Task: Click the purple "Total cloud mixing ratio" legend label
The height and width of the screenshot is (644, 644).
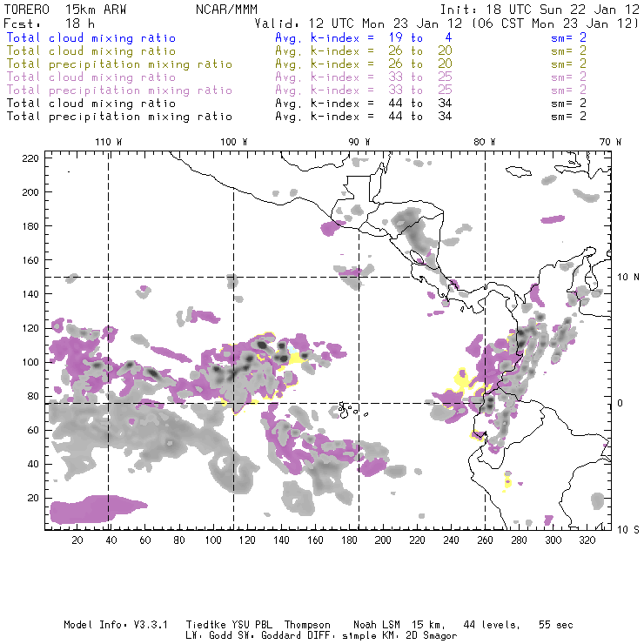Action: pyautogui.click(x=91, y=77)
